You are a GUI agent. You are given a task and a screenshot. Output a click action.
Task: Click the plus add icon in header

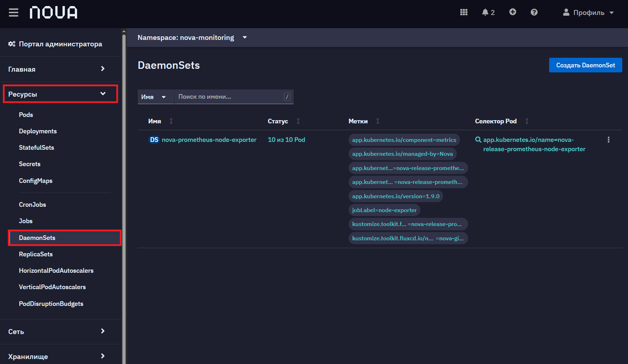click(513, 12)
